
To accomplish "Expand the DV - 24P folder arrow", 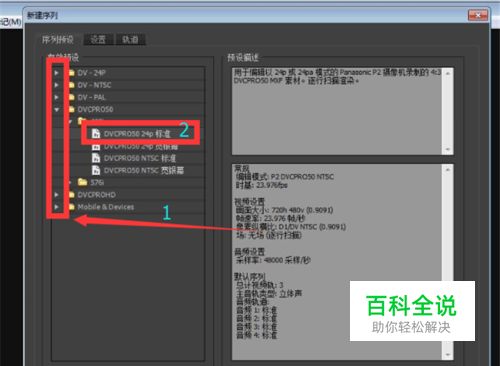I will (x=57, y=73).
